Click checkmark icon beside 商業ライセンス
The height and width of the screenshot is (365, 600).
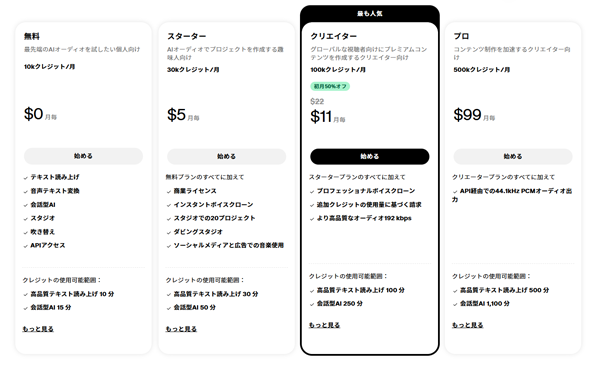[x=169, y=192]
